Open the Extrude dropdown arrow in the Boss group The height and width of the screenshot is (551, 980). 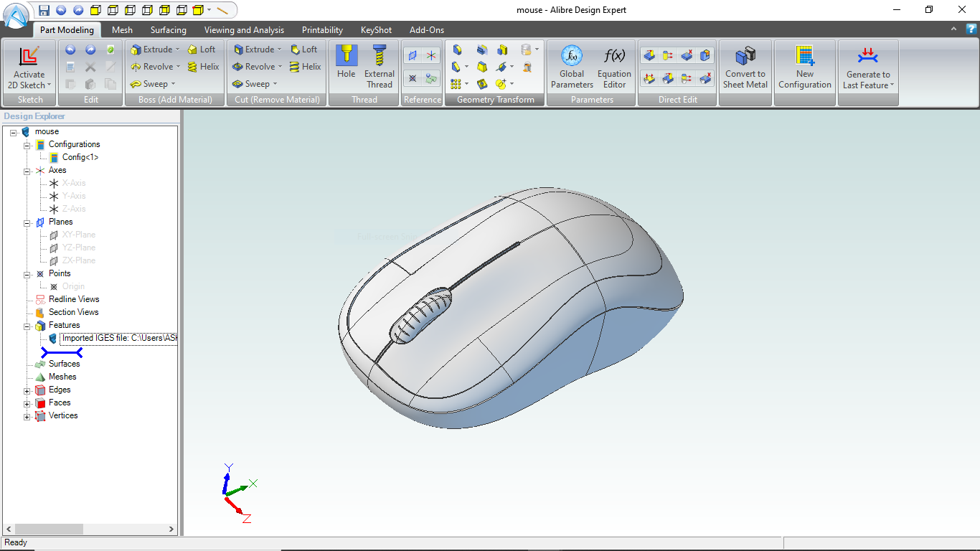point(179,50)
